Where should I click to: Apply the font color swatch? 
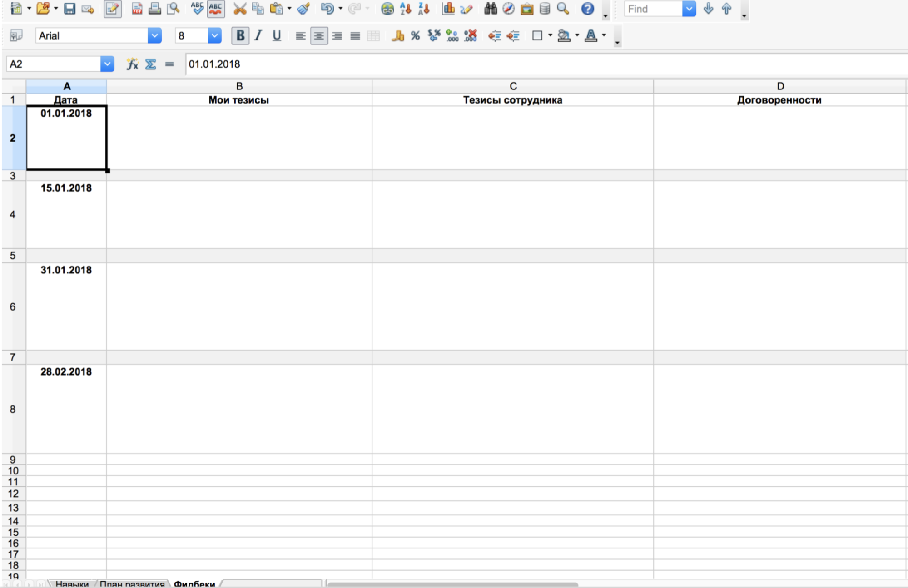click(591, 35)
